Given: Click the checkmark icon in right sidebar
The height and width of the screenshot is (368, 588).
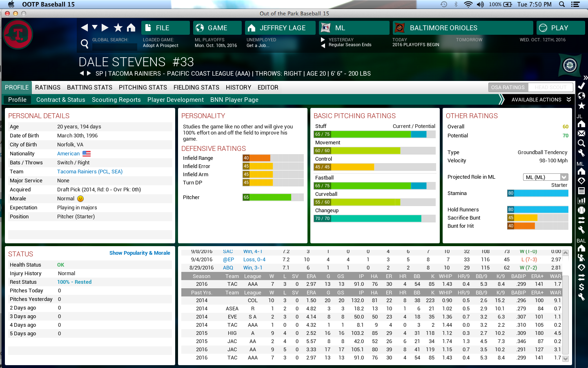Looking at the screenshot, I should tap(581, 85).
